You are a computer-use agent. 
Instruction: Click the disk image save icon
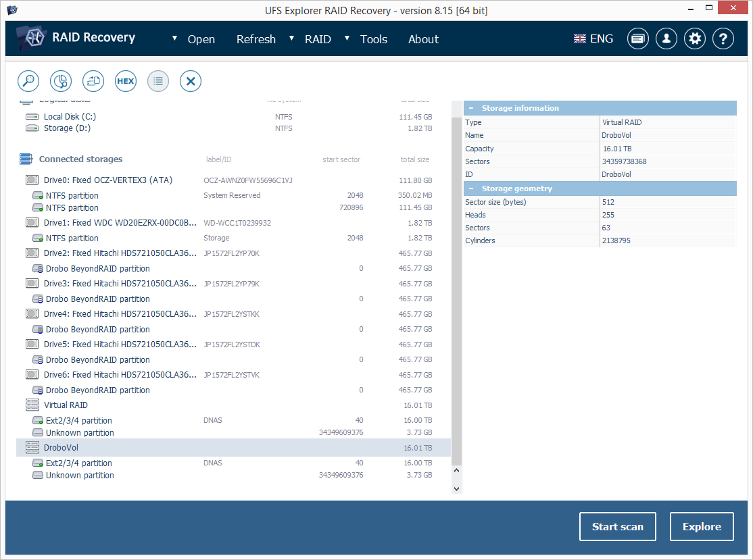pos(93,81)
